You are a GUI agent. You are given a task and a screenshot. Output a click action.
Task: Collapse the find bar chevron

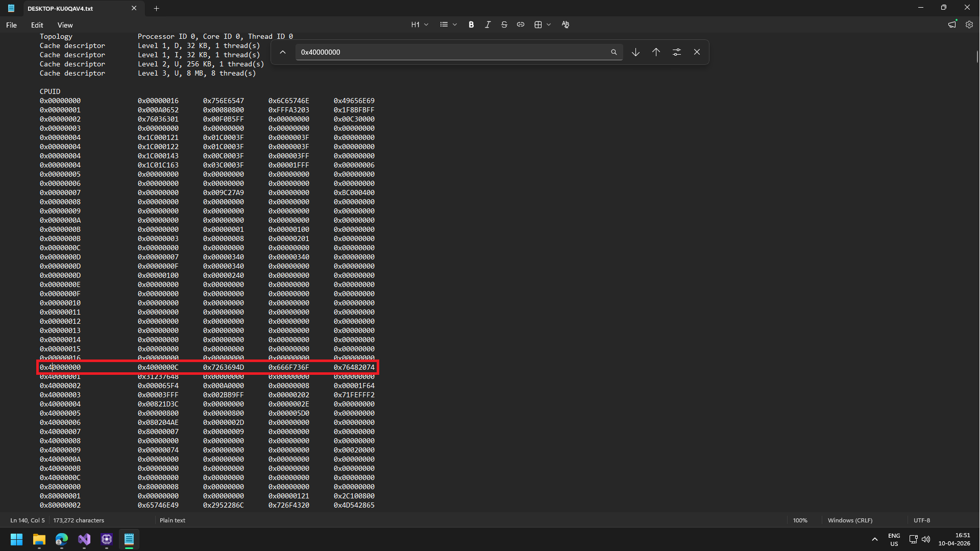pyautogui.click(x=283, y=52)
